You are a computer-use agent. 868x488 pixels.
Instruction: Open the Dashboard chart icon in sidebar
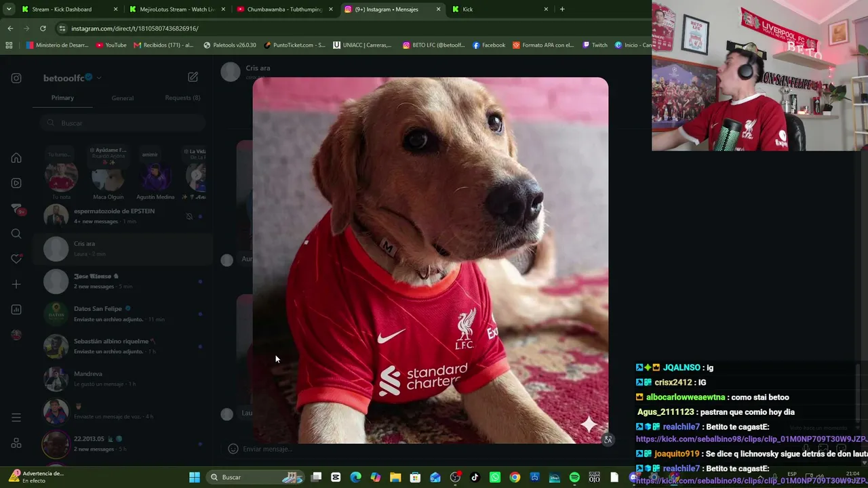16,310
